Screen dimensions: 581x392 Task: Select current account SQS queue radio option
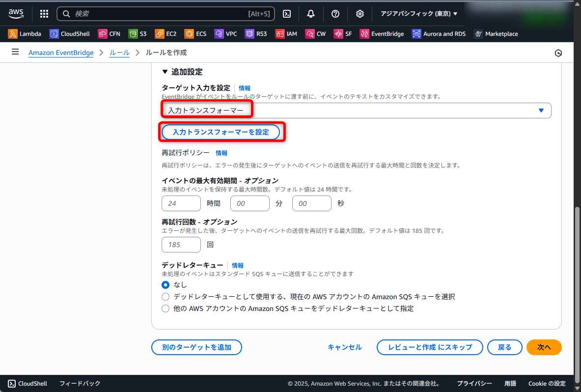(x=166, y=297)
